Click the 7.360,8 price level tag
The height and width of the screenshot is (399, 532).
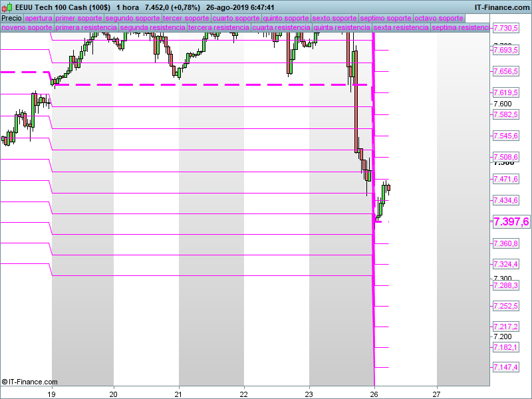[505, 243]
